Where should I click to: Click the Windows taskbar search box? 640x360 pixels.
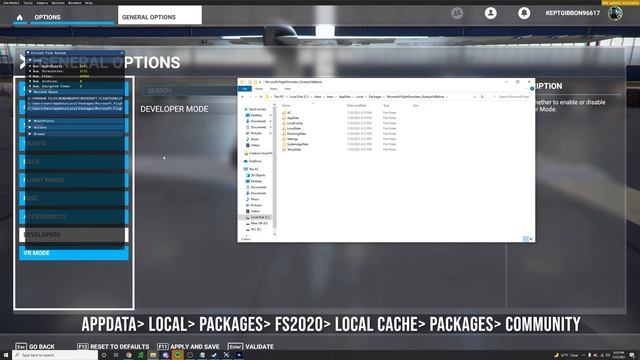(x=55, y=355)
